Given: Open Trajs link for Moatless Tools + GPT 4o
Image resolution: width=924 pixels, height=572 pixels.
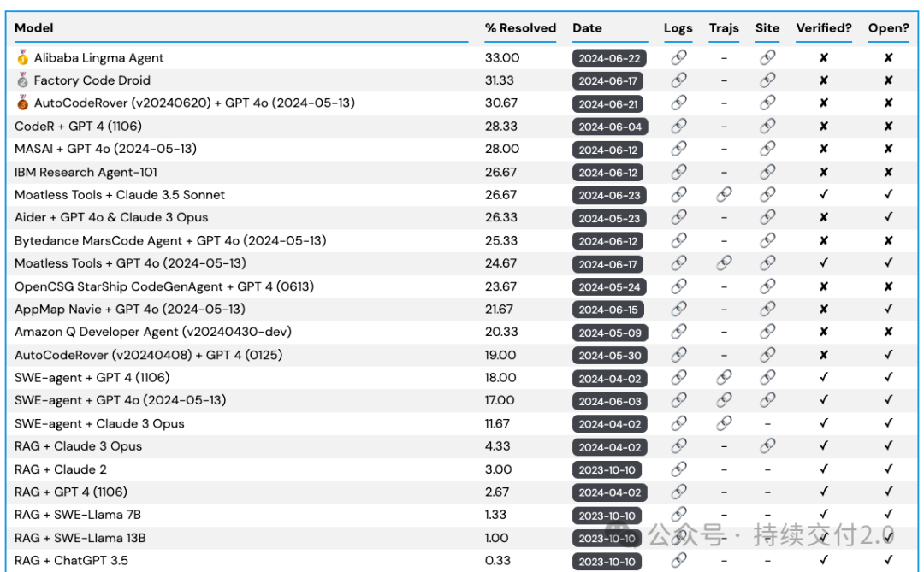Looking at the screenshot, I should click(725, 262).
